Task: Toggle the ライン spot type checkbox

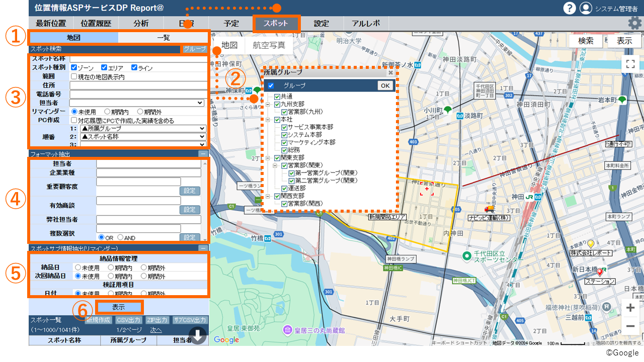Action: click(x=134, y=67)
